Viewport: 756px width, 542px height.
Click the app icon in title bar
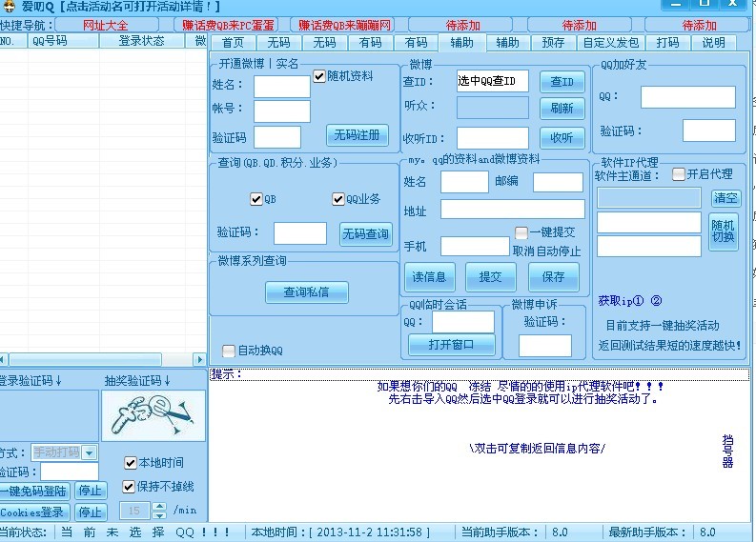[9, 7]
